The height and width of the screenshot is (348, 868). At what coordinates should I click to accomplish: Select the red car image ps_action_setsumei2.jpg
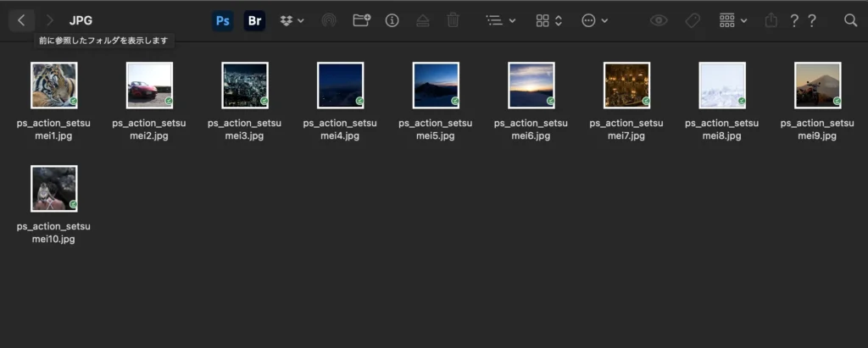[149, 85]
